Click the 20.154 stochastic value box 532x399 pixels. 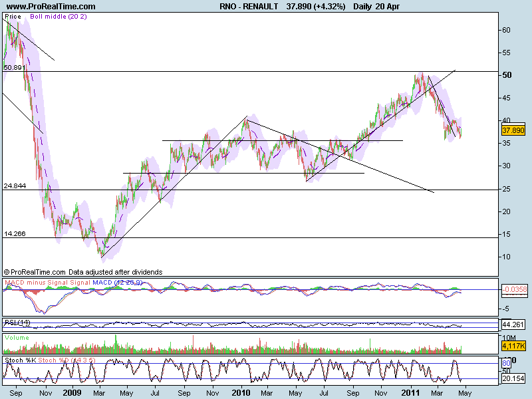tap(513, 378)
